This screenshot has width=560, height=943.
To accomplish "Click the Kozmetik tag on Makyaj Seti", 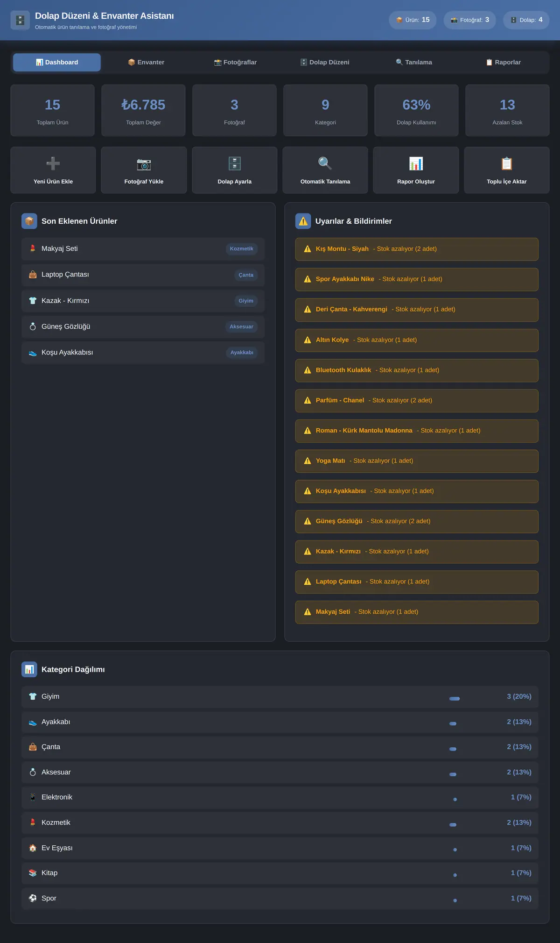I will click(x=242, y=248).
